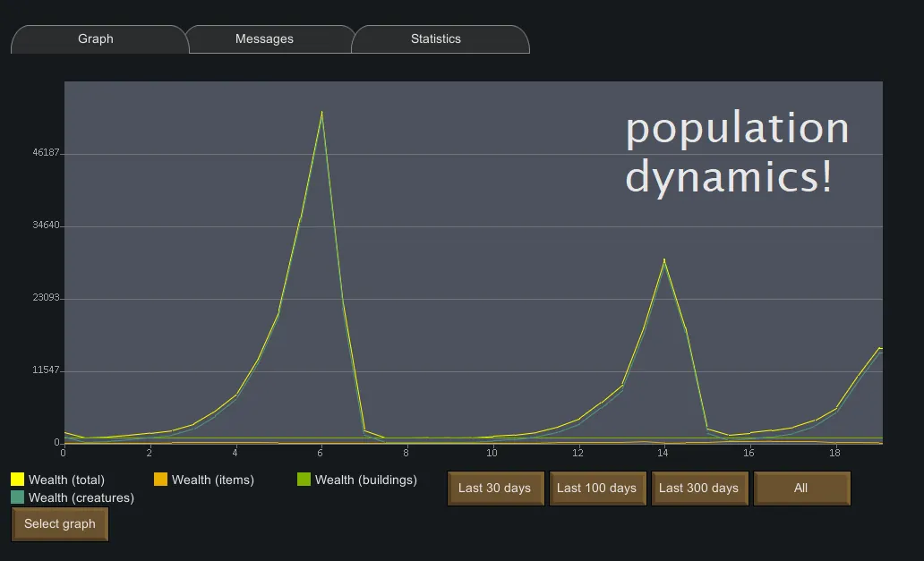Click the Wealth (total) legend label

66,480
